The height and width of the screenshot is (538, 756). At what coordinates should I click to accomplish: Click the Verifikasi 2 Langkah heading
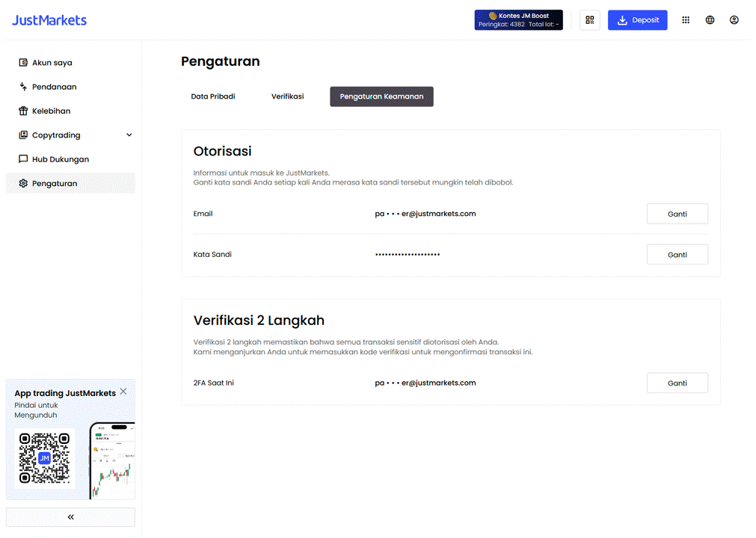coord(259,321)
